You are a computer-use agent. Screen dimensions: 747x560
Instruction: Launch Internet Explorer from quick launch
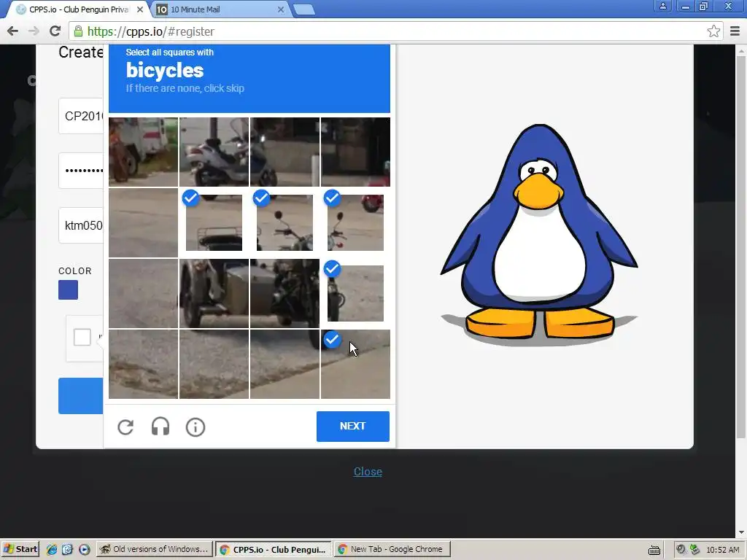coord(52,549)
